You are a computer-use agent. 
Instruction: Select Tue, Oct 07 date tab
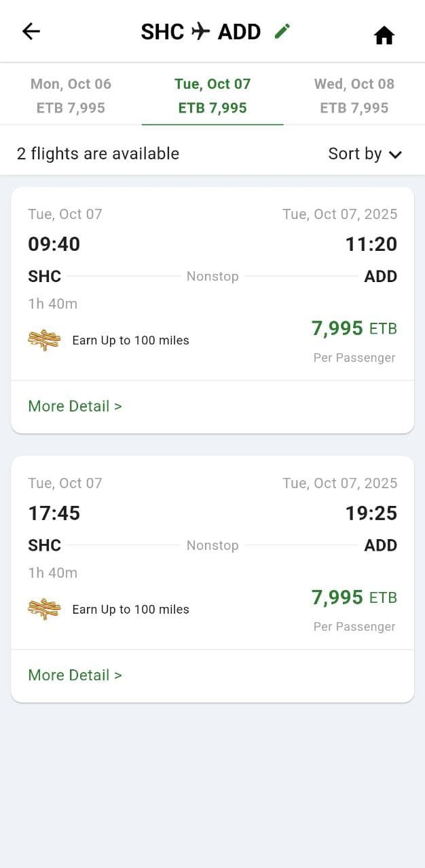(x=212, y=96)
